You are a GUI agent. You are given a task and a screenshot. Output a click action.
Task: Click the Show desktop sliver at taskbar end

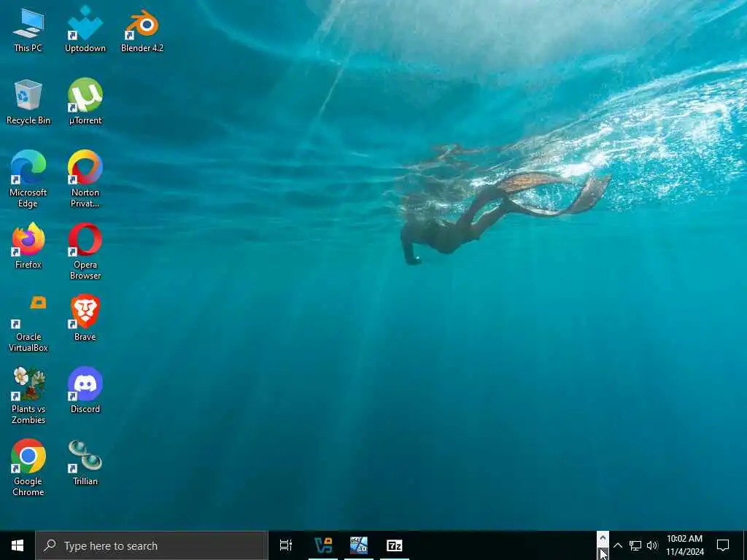click(x=745, y=545)
